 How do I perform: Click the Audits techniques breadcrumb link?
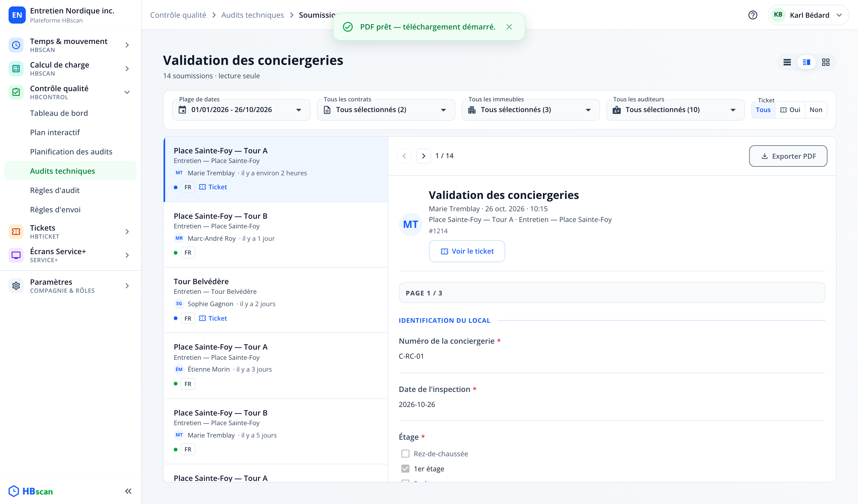point(252,15)
